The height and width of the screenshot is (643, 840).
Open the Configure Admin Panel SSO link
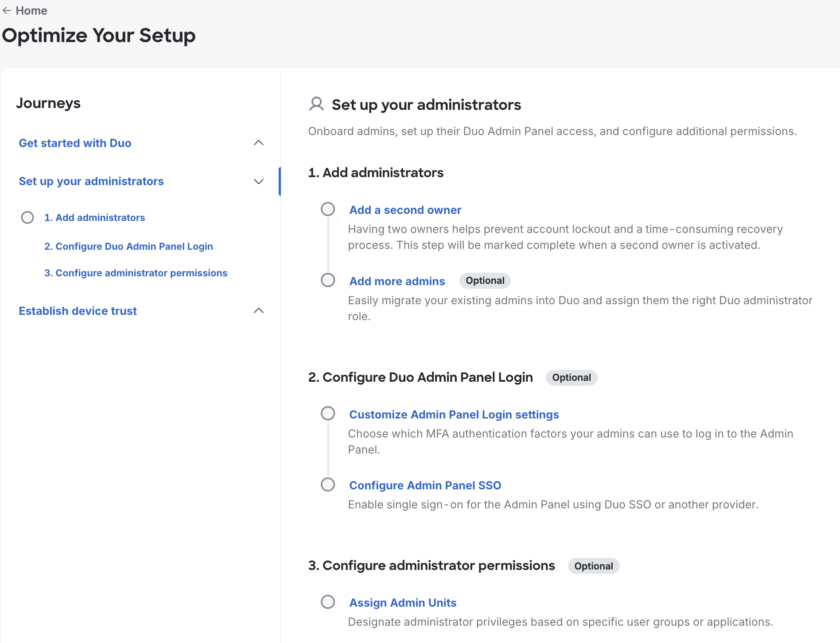pyautogui.click(x=425, y=485)
